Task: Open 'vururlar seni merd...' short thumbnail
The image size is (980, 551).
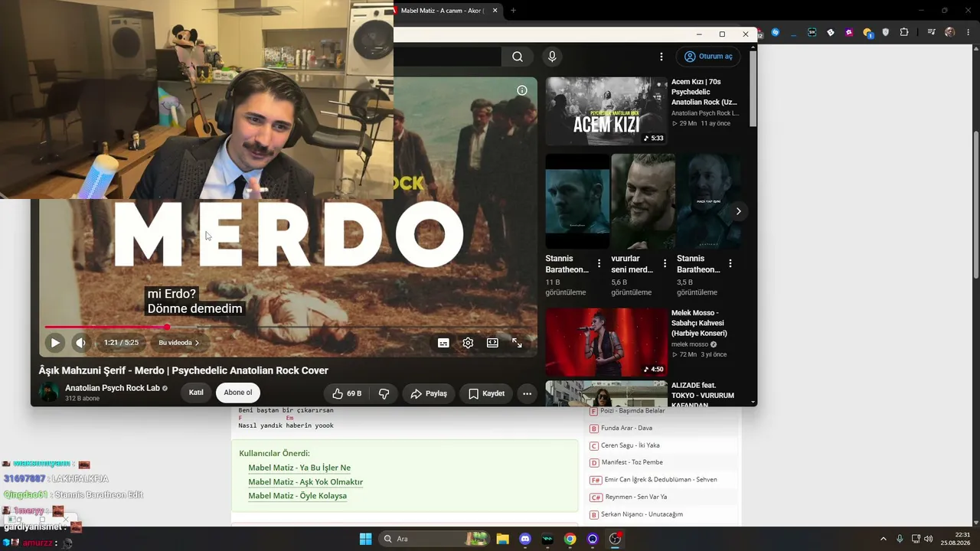Action: 643,201
